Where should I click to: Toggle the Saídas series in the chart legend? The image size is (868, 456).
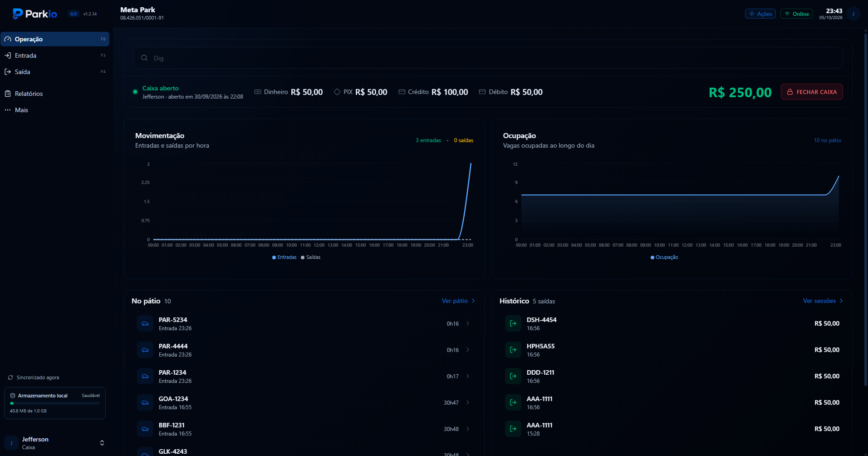click(311, 257)
